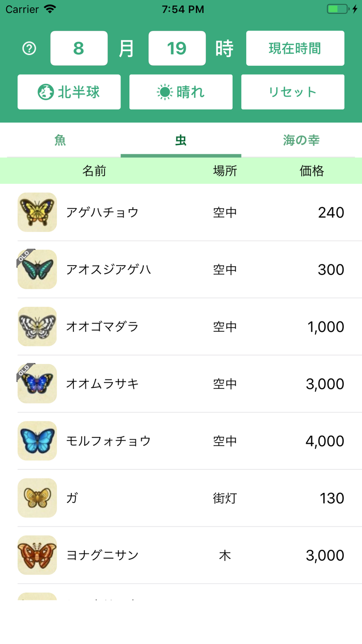The image size is (362, 644).
Task: Switch to the 魚 tab
Action: tap(60, 140)
